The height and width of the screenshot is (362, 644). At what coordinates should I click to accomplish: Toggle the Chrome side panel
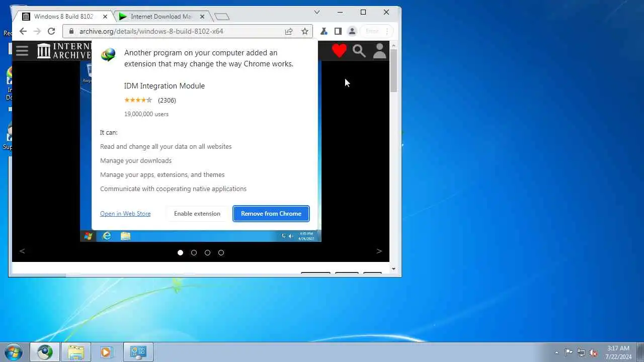click(338, 31)
